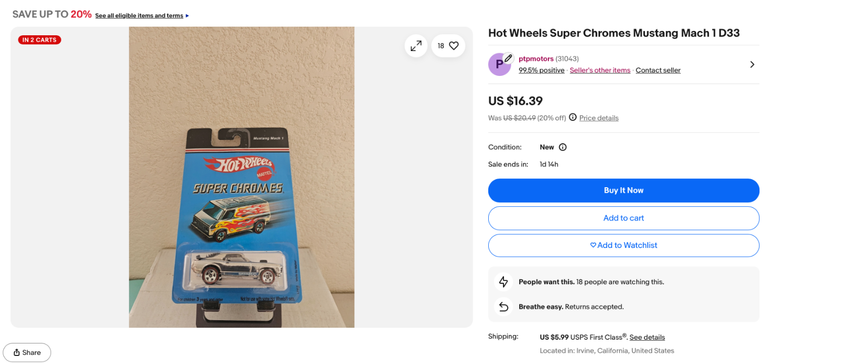Click Add to cart
Screen dimensions: 868x363
[623, 218]
